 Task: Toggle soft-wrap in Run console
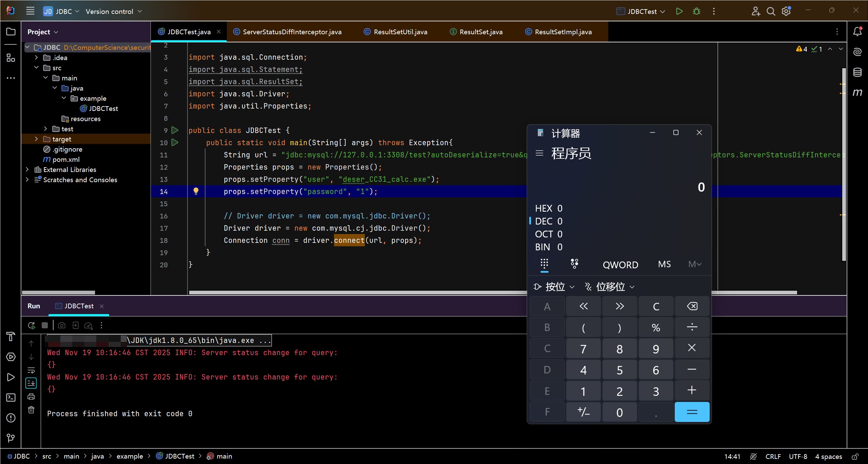[x=31, y=370]
